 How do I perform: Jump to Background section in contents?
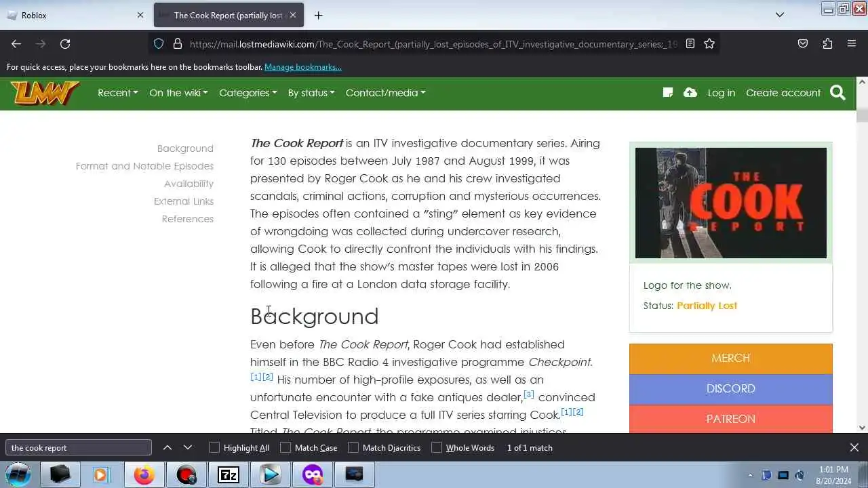coord(185,148)
